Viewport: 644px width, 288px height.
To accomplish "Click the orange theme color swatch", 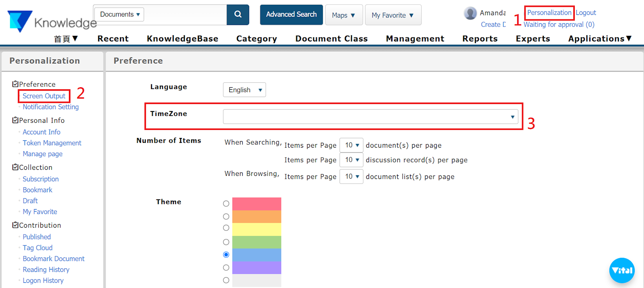I will click(256, 217).
